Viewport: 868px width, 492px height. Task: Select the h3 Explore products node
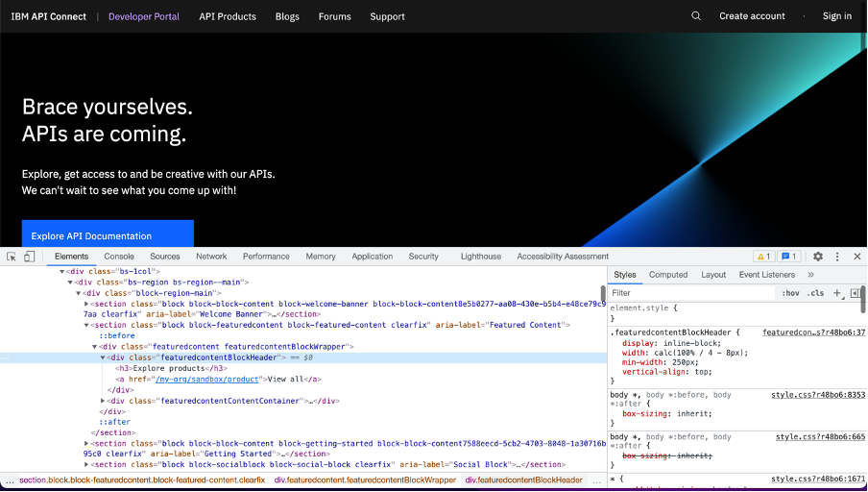coord(172,368)
